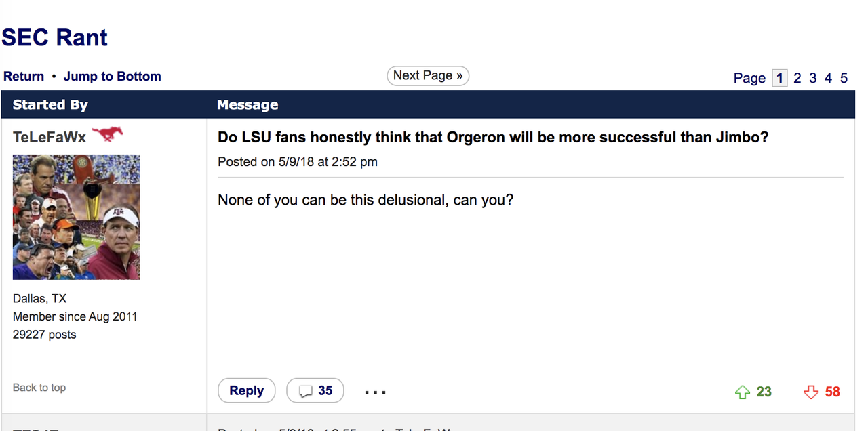The image size is (868, 431).
Task: Follow the Return link
Action: pos(24,77)
